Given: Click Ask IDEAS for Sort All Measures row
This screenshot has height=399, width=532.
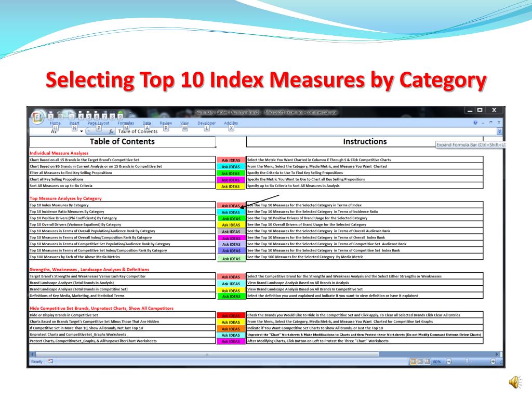Looking at the screenshot, I should tap(231, 187).
